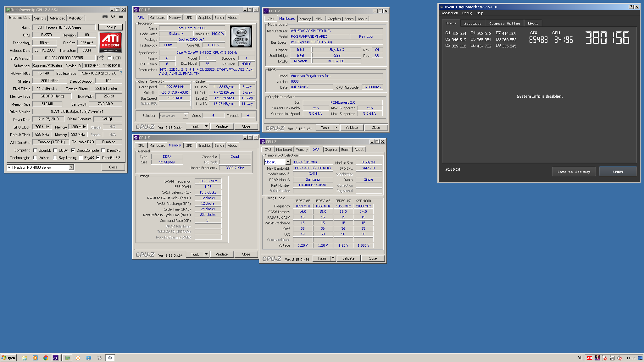The width and height of the screenshot is (644, 362).
Task: Open the Socket #1 selection dropdown
Action: [174, 116]
